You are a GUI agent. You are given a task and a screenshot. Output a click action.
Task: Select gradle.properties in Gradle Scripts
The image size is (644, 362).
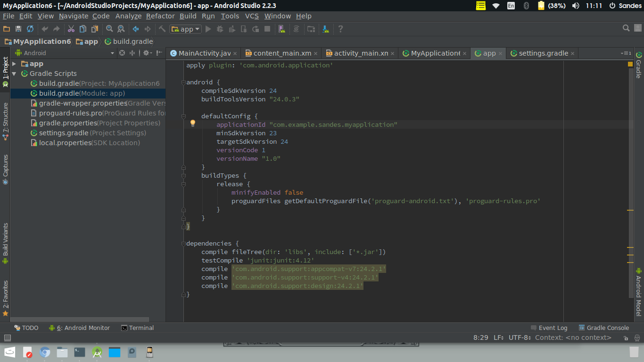pyautogui.click(x=67, y=123)
